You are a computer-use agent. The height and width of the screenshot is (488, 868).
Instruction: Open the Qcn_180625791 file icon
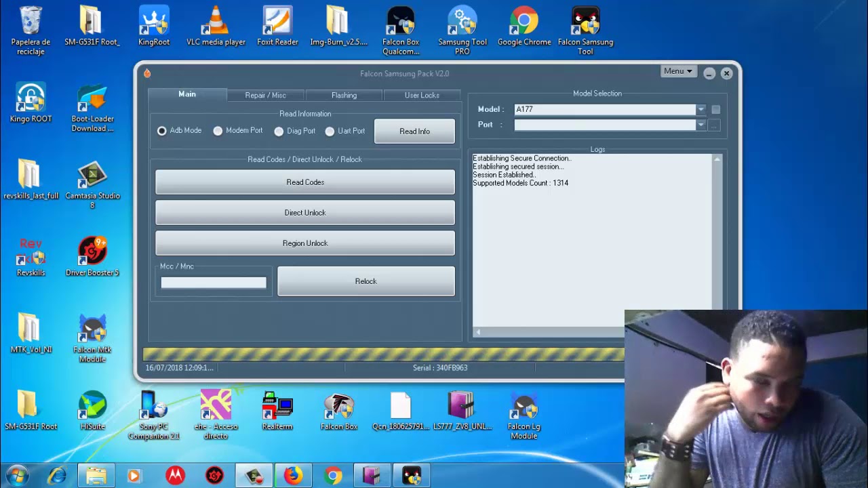tap(401, 411)
